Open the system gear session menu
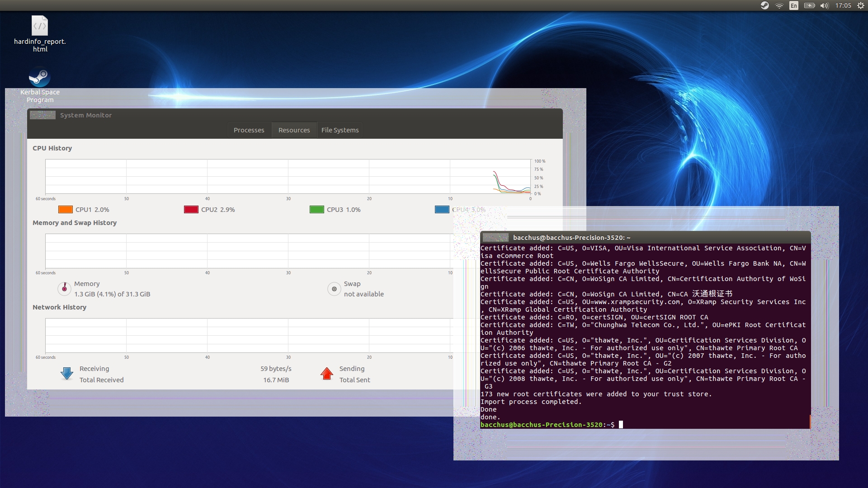Viewport: 868px width, 488px height. (x=861, y=5)
